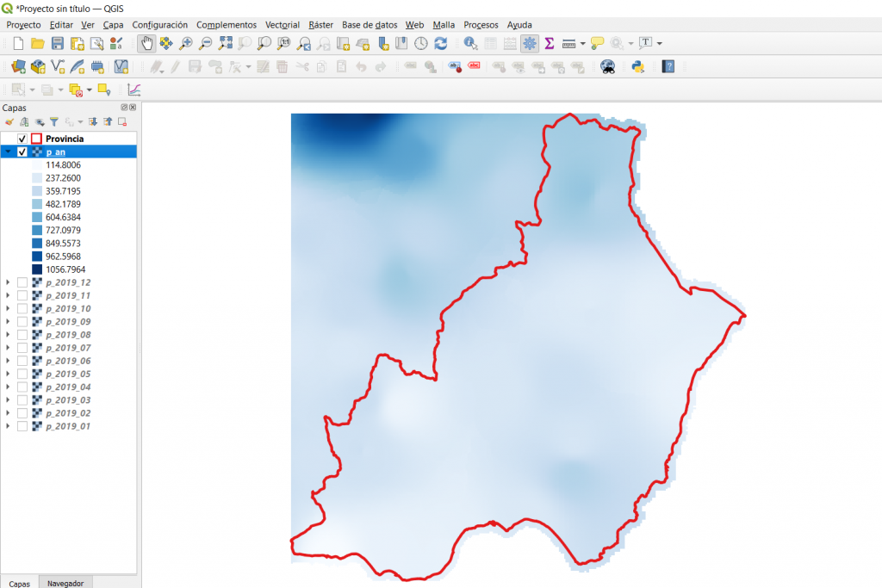Select the Pan Map hand tool
882x588 pixels.
pos(146,43)
